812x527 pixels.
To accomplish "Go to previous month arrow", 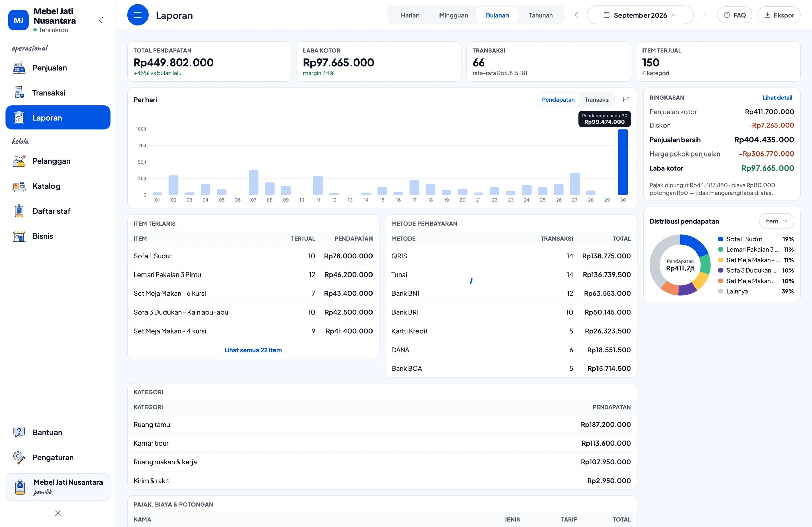I will [x=576, y=15].
